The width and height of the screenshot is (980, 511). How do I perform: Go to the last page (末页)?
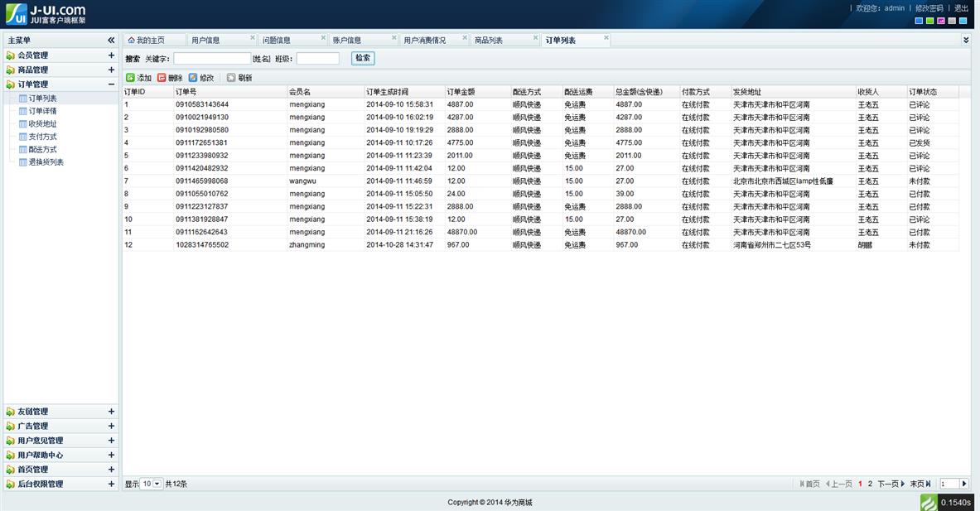[920, 484]
